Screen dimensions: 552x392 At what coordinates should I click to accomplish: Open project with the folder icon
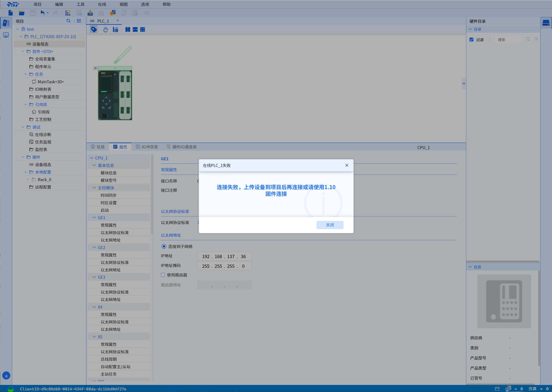22,13
